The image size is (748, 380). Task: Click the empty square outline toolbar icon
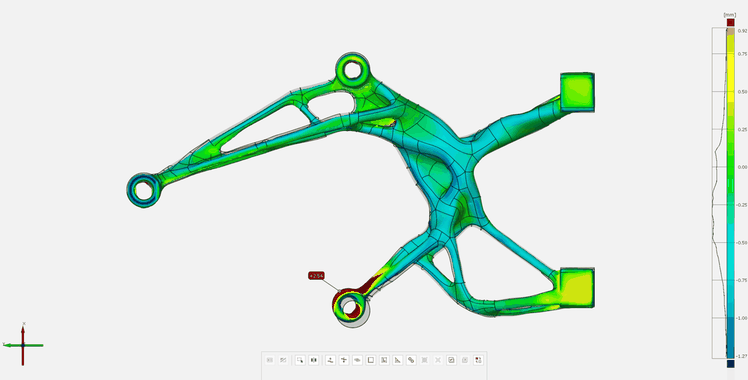click(370, 360)
